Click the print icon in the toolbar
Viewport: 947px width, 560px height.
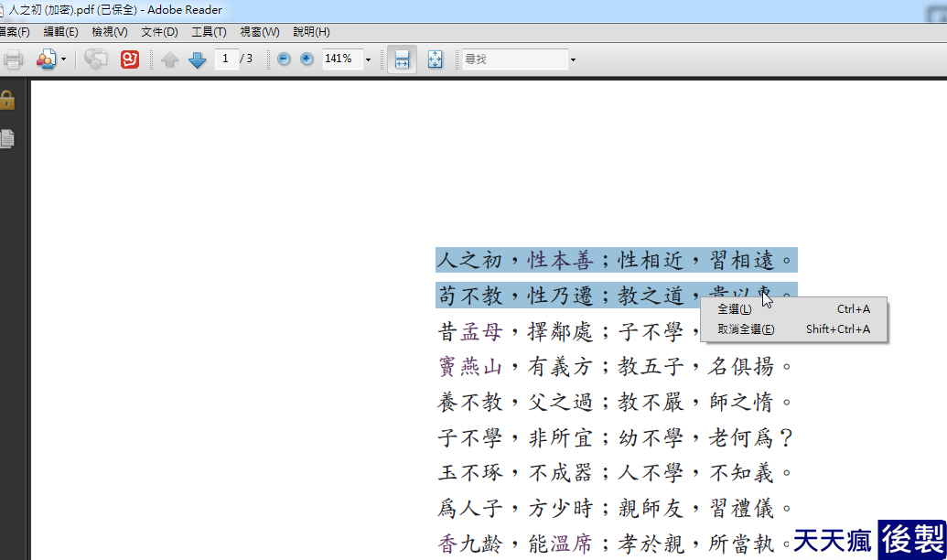12,59
